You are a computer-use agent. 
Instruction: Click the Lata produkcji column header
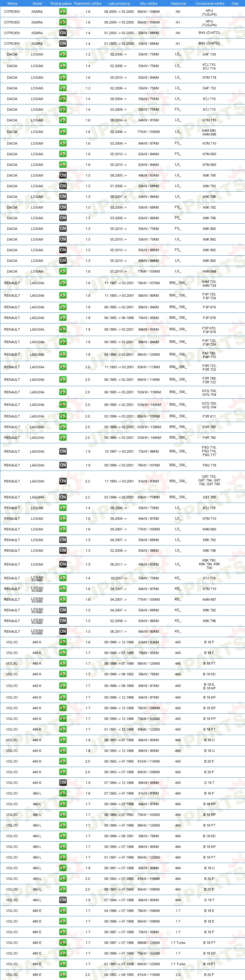[x=119, y=3]
